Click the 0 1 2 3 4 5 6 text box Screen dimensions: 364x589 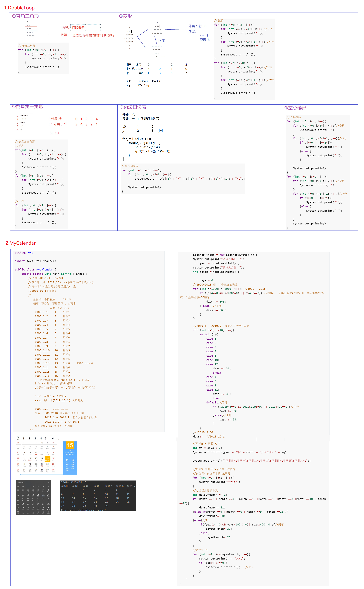(38, 438)
